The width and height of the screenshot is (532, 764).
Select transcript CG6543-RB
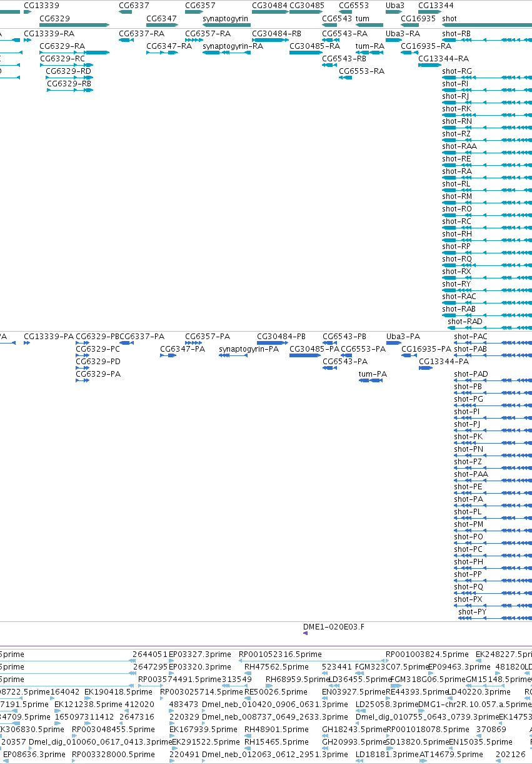pyautogui.click(x=344, y=58)
